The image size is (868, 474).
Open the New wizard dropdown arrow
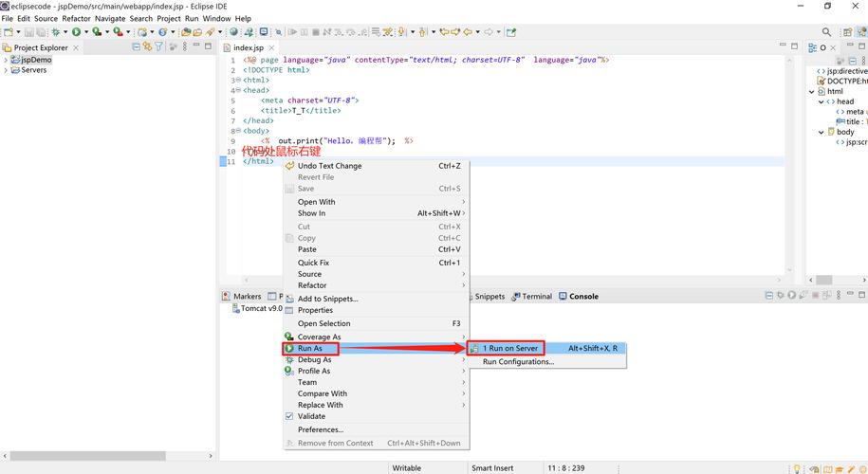pos(18,32)
